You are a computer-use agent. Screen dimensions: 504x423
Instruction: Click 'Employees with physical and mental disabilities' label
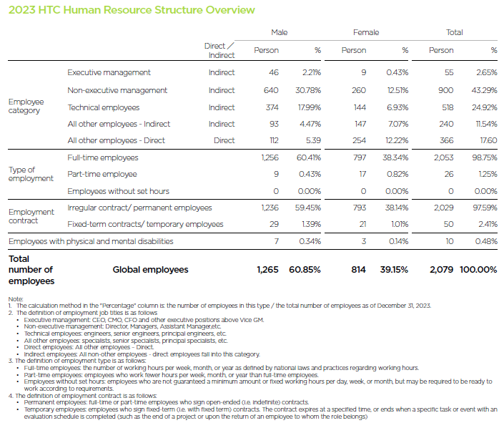pyautogui.click(x=91, y=241)
